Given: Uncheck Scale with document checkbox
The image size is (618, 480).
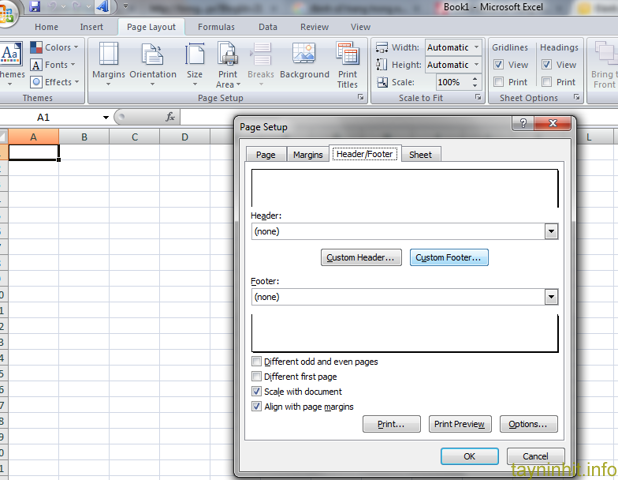Looking at the screenshot, I should (257, 392).
